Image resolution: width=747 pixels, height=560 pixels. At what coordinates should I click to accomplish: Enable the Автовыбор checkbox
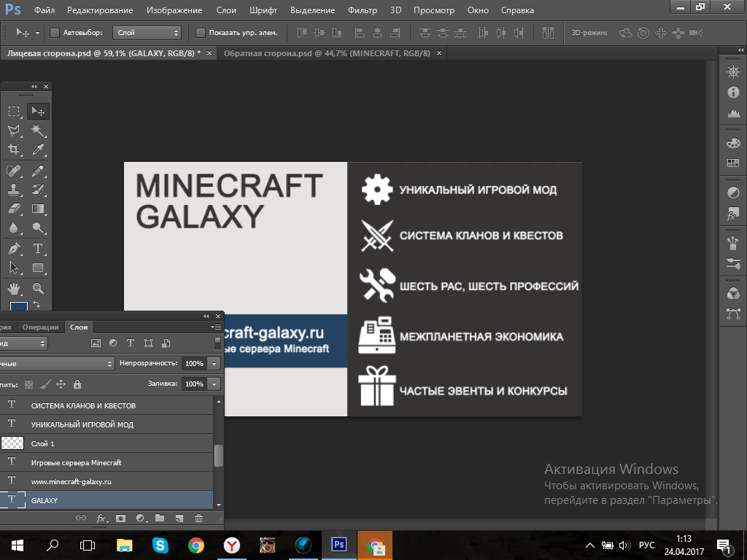55,33
